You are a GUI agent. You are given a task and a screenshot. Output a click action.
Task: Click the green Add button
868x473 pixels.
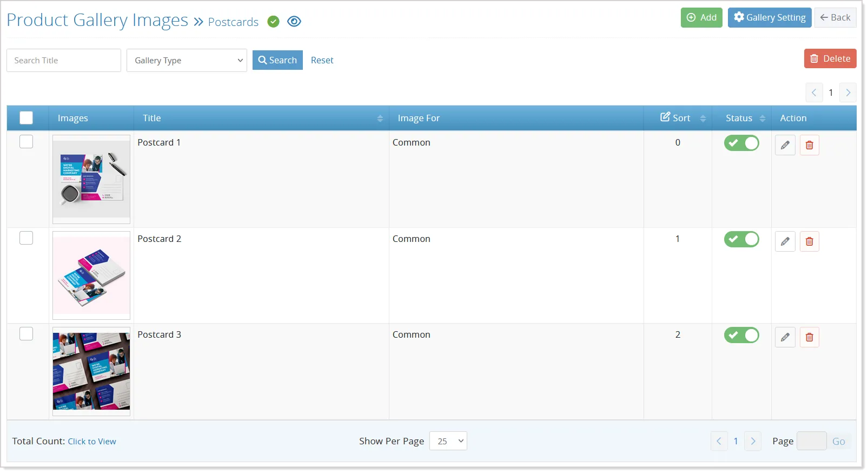(701, 17)
